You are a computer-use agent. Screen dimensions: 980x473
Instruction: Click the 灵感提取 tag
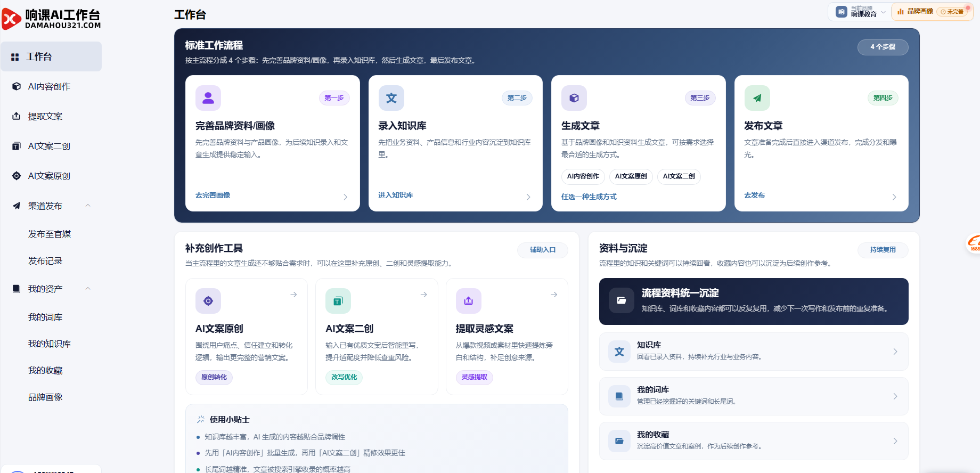click(x=474, y=377)
